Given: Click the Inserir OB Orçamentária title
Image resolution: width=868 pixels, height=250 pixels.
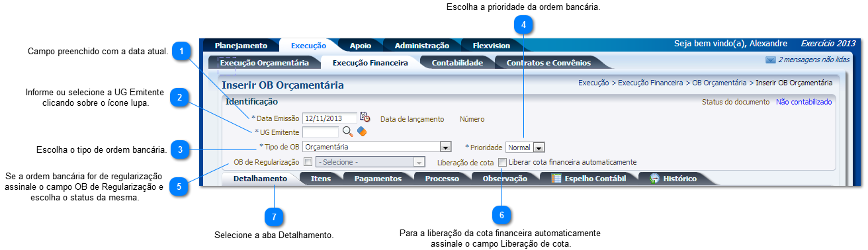Looking at the screenshot, I should (282, 85).
